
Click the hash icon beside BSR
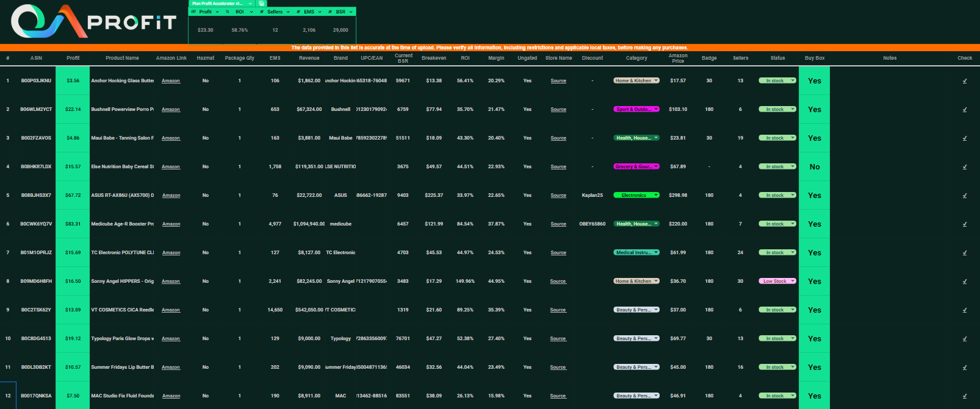tap(330, 12)
